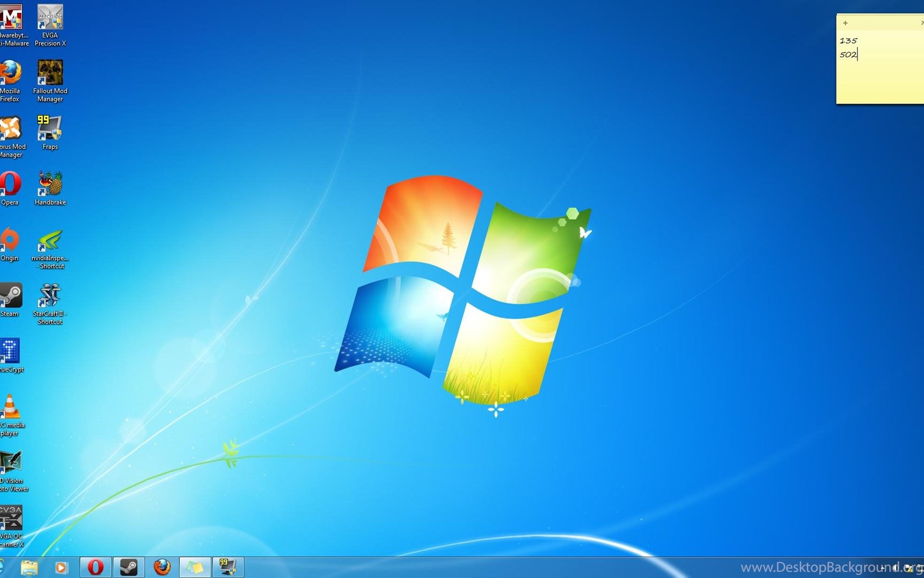Open Windows Explorer from the taskbar
This screenshot has height=578, width=924.
(x=29, y=567)
